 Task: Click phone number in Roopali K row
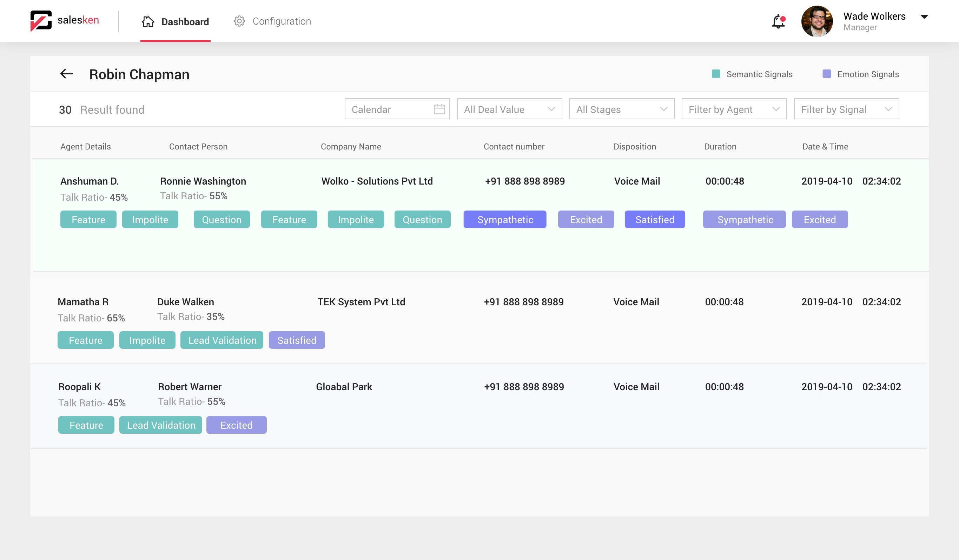(x=524, y=387)
